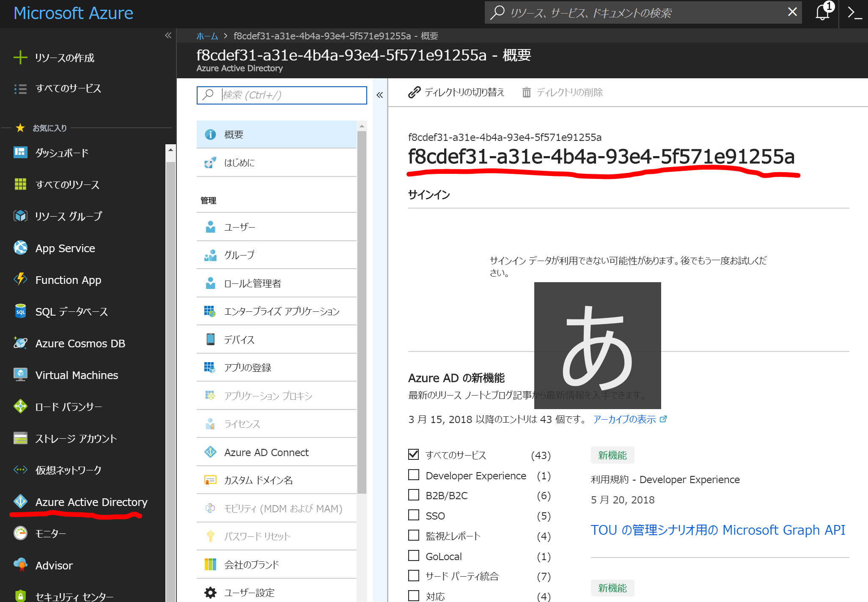
Task: Collapse the directory menu blade
Action: [379, 95]
